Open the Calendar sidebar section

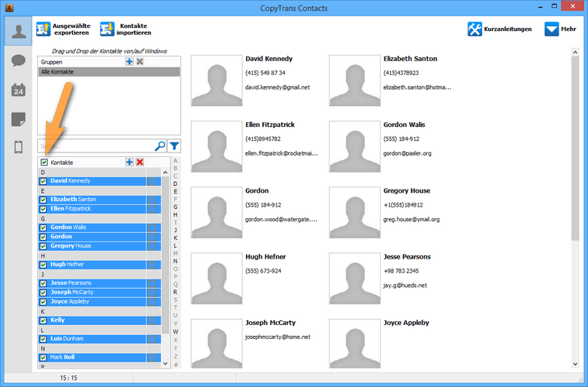pyautogui.click(x=18, y=90)
